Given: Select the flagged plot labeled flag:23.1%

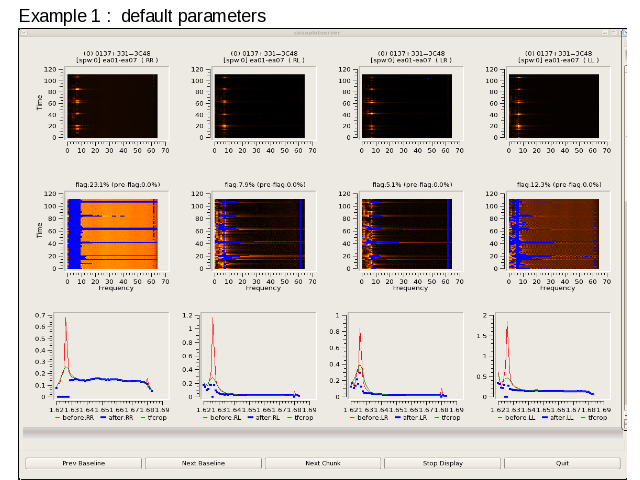Looking at the screenshot, I should 112,234.
